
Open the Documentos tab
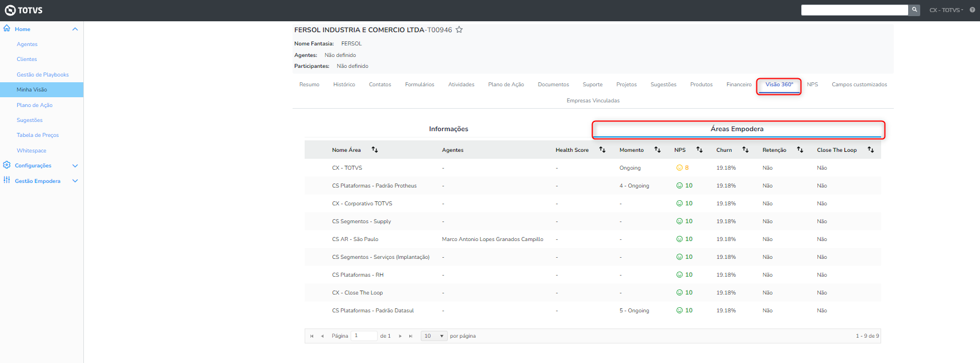click(554, 85)
